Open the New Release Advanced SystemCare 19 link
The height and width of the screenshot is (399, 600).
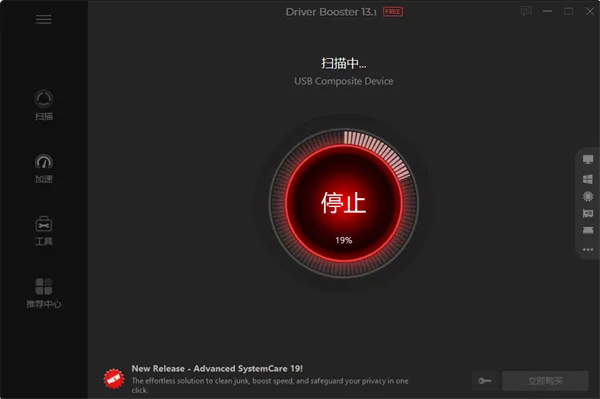coord(217,368)
